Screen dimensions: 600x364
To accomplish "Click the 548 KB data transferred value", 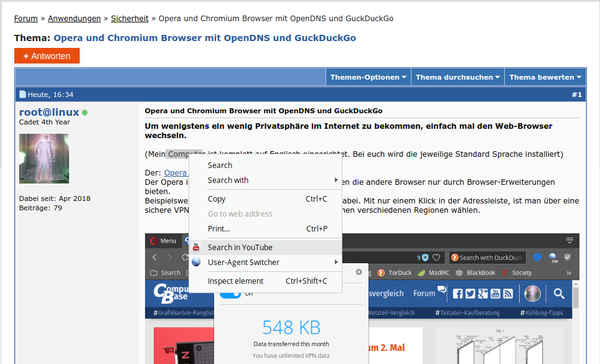I will 291,327.
